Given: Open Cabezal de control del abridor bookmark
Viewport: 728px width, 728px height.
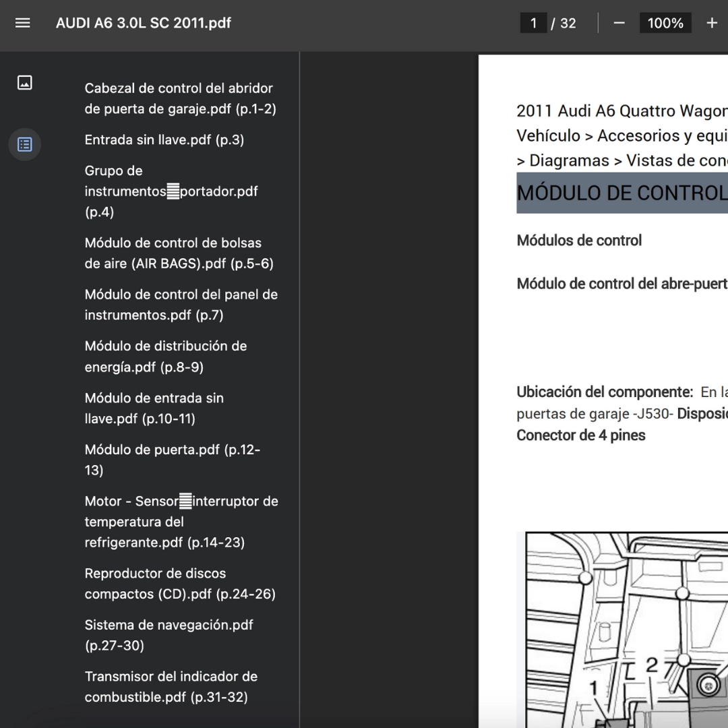Looking at the screenshot, I should point(180,98).
